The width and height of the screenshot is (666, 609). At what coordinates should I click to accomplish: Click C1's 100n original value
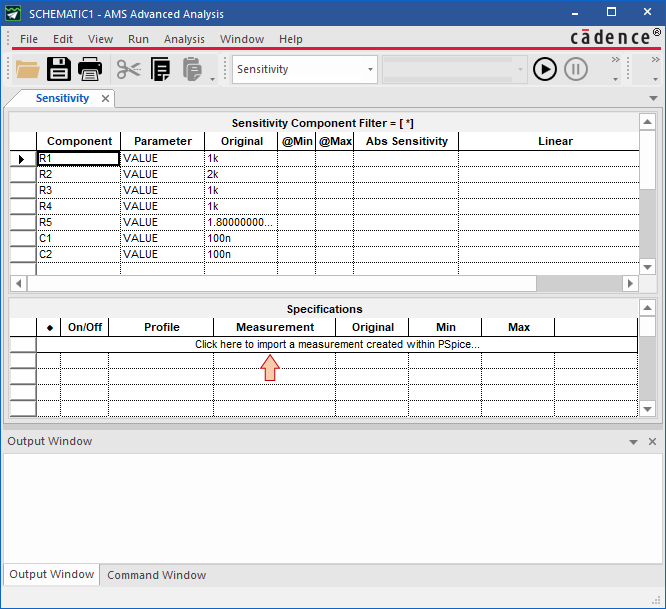[241, 238]
